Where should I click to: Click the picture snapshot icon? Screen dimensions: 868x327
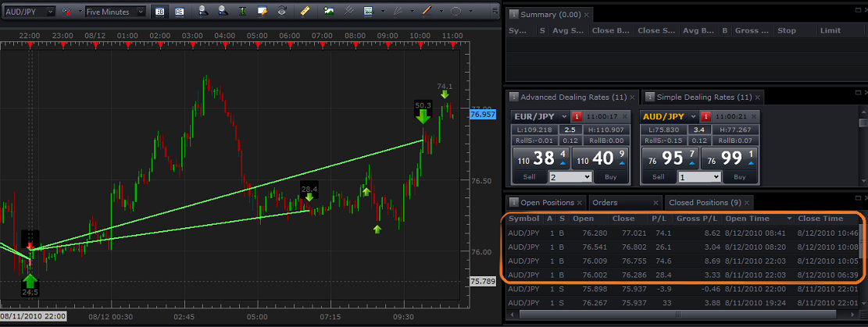(x=329, y=10)
